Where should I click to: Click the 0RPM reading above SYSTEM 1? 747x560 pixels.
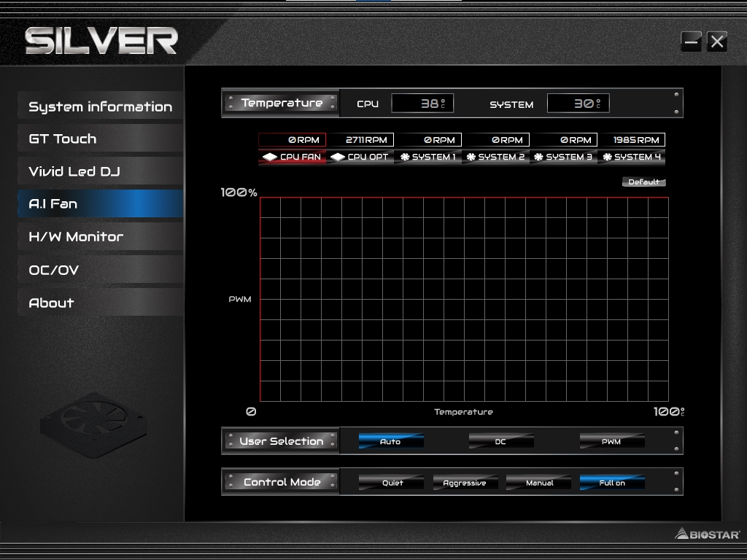428,139
